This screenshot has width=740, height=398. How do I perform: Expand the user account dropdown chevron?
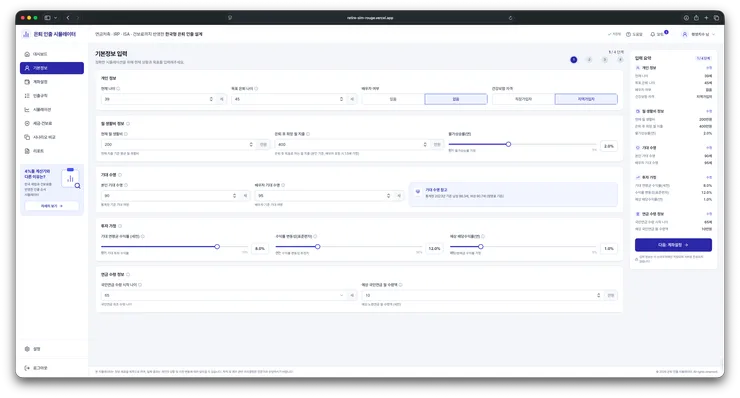coord(713,34)
